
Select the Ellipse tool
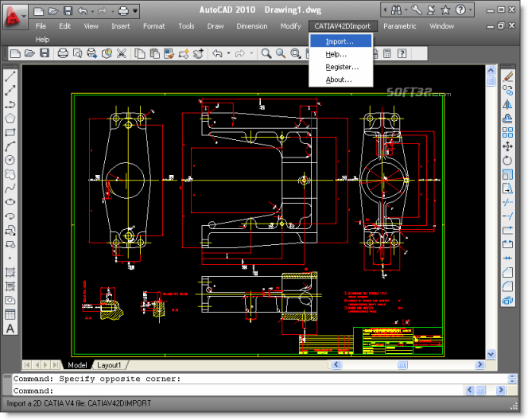click(x=10, y=202)
